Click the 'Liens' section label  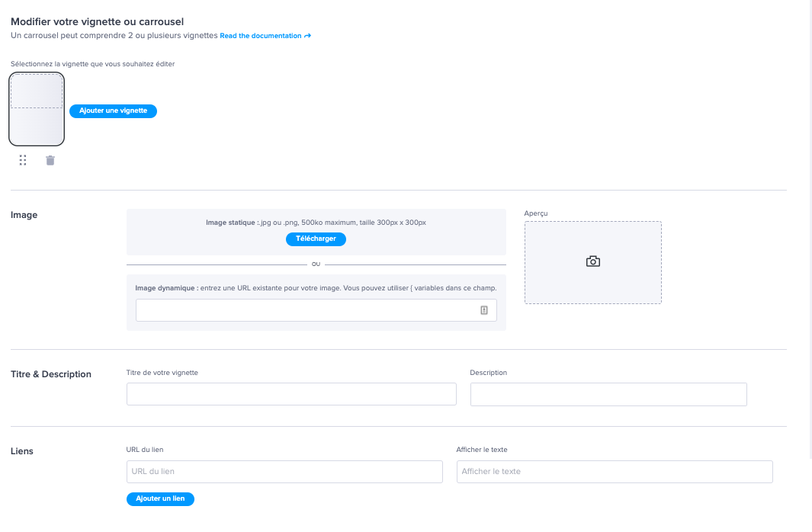click(x=22, y=451)
